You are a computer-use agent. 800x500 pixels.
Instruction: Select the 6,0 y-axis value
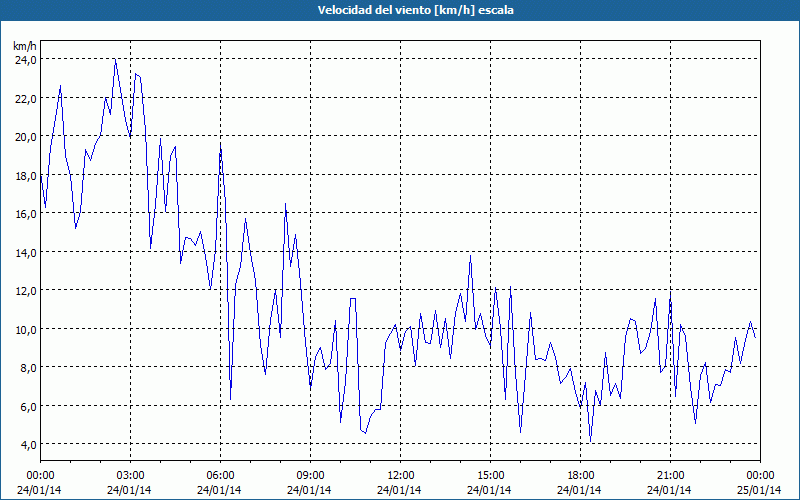29,407
